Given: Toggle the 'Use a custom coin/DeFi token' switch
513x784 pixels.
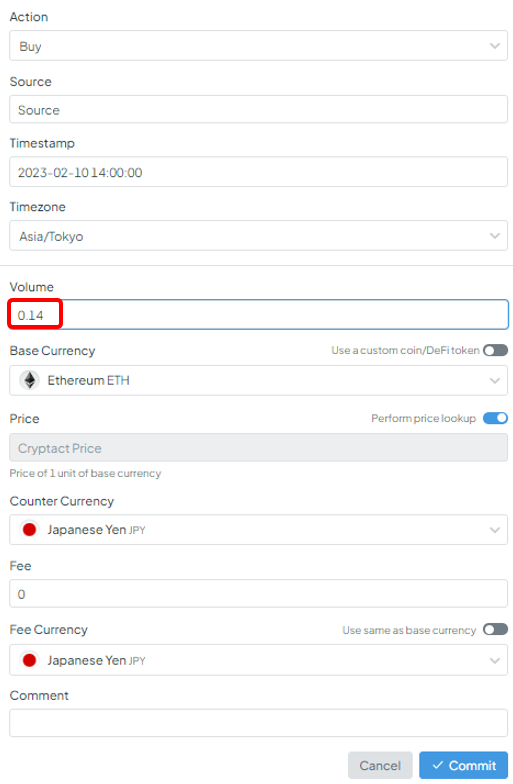Looking at the screenshot, I should 495,350.
